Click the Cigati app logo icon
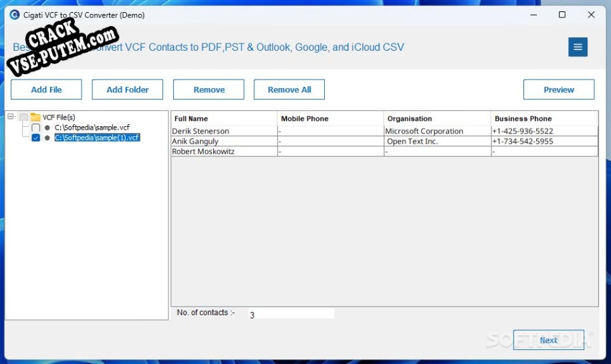Image resolution: width=611 pixels, height=364 pixels. click(x=15, y=15)
